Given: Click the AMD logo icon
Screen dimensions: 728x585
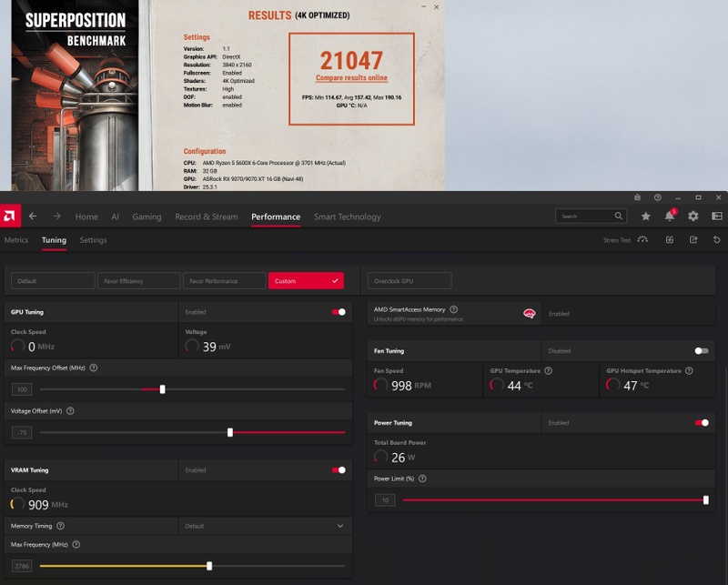Looking at the screenshot, I should pos(10,217).
